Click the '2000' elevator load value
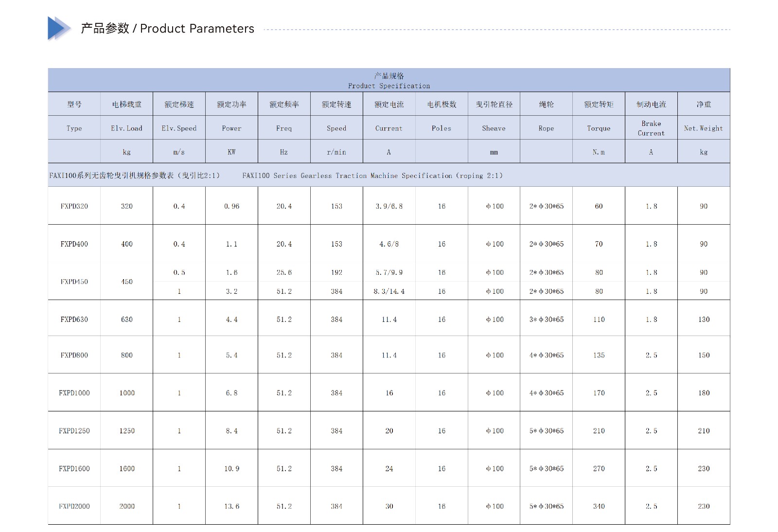Screen dimensions: 778x532 [x=127, y=506]
